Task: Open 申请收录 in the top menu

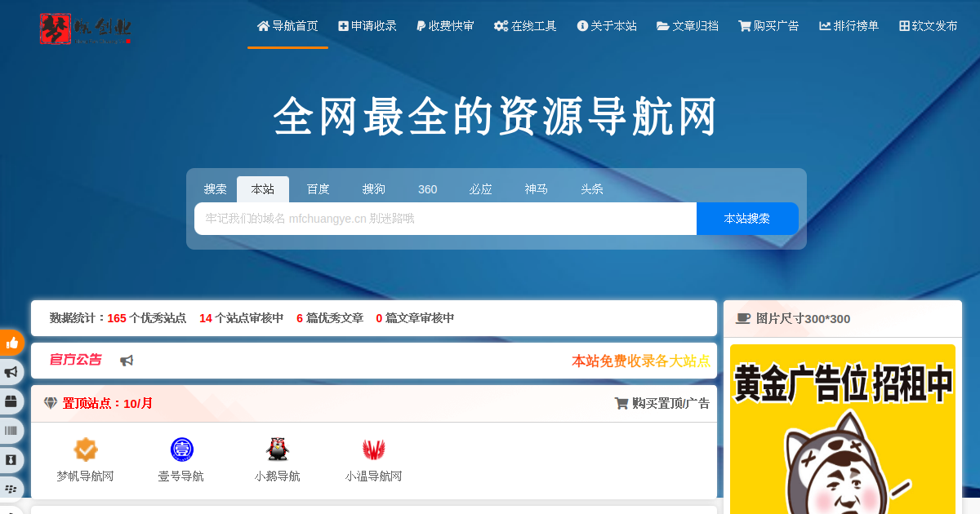Action: click(367, 26)
